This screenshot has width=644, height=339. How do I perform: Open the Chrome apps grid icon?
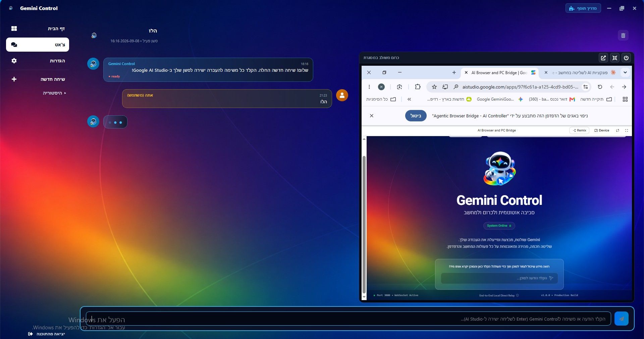625,99
